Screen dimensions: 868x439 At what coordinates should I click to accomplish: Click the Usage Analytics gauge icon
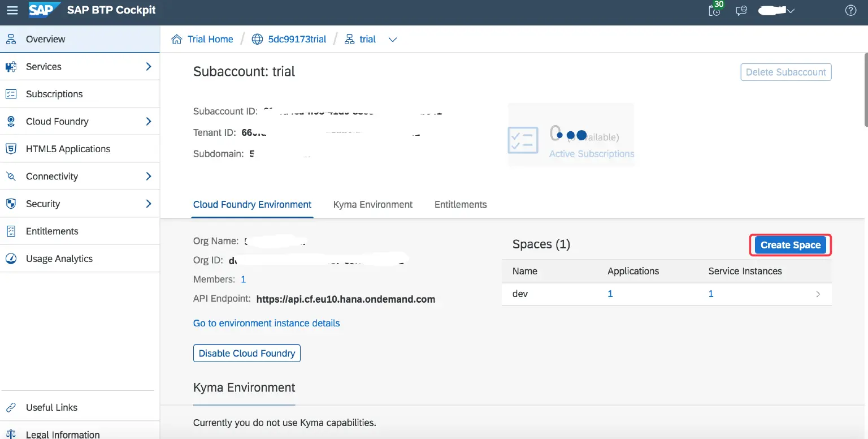11,259
